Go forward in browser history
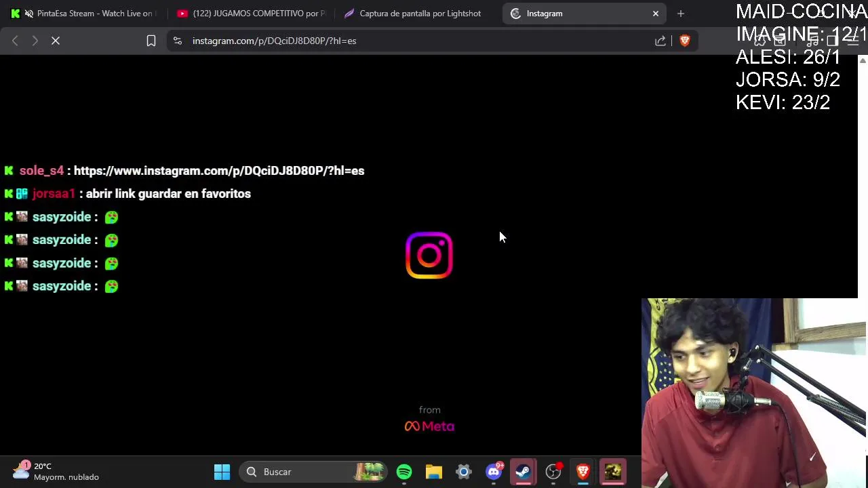Screen dimensions: 868x488 point(35,41)
